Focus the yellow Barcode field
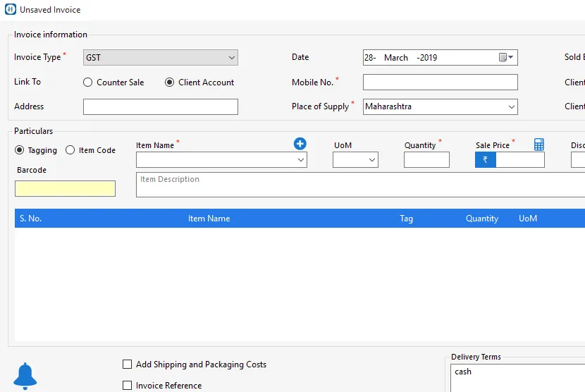 (65, 189)
